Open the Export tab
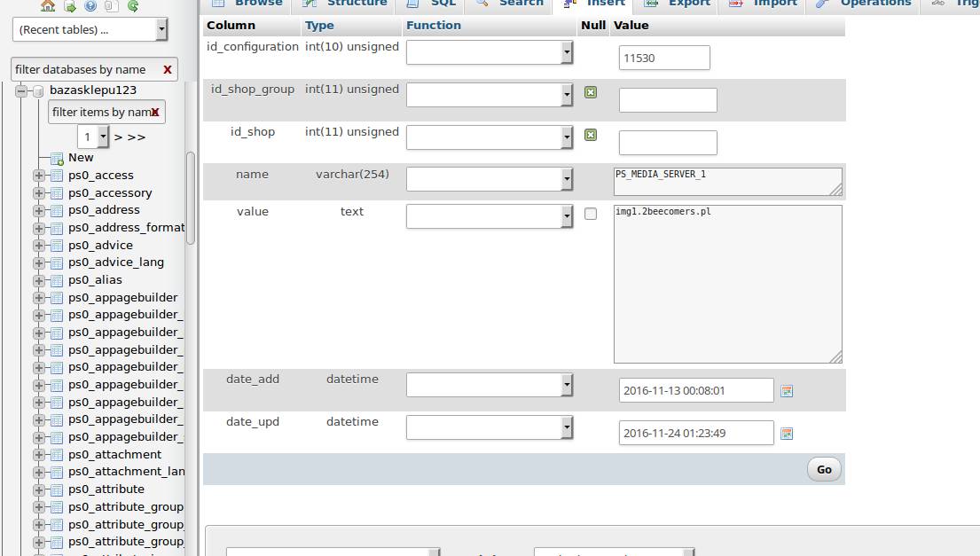 [x=677, y=4]
